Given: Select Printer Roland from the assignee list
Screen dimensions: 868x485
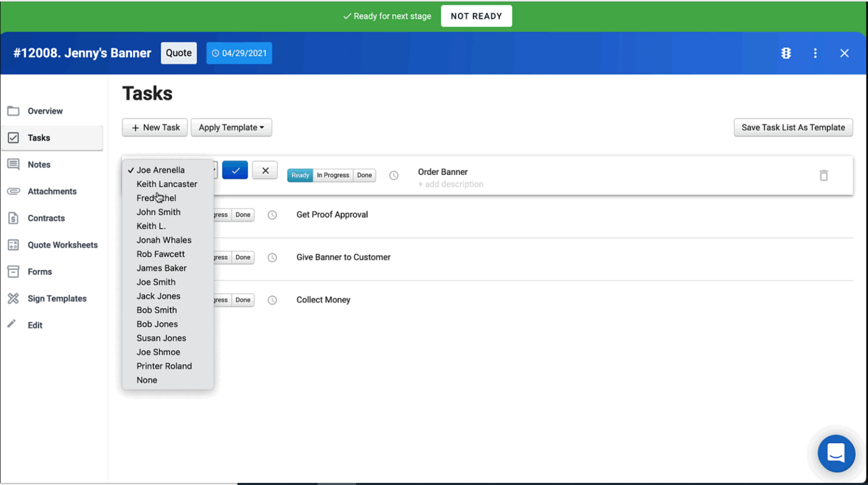Looking at the screenshot, I should coord(164,366).
